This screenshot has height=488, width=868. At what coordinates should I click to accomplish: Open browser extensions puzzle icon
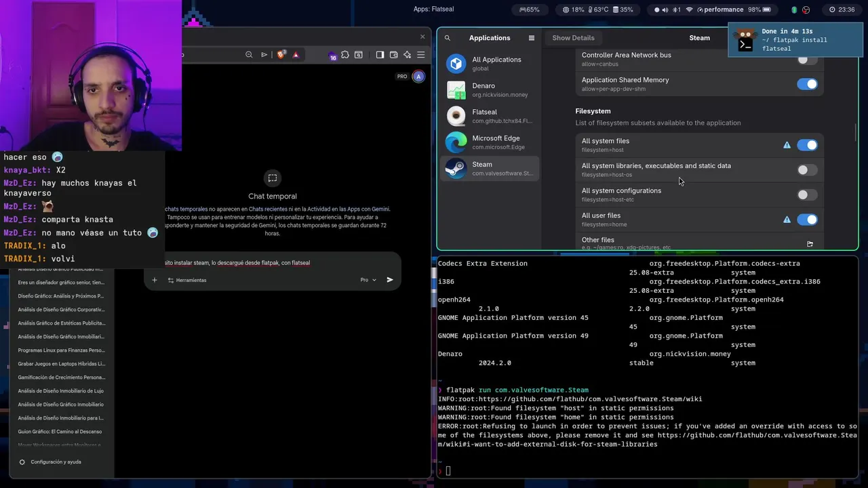point(345,55)
